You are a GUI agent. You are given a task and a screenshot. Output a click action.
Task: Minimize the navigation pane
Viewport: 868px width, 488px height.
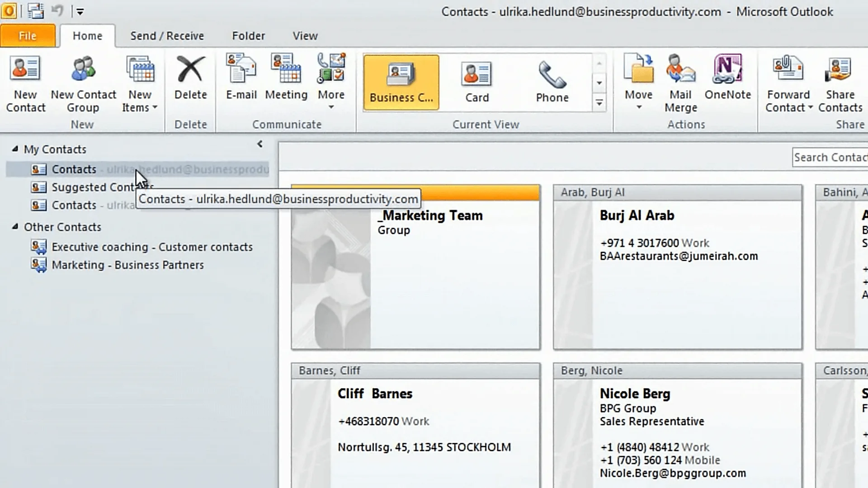point(259,144)
